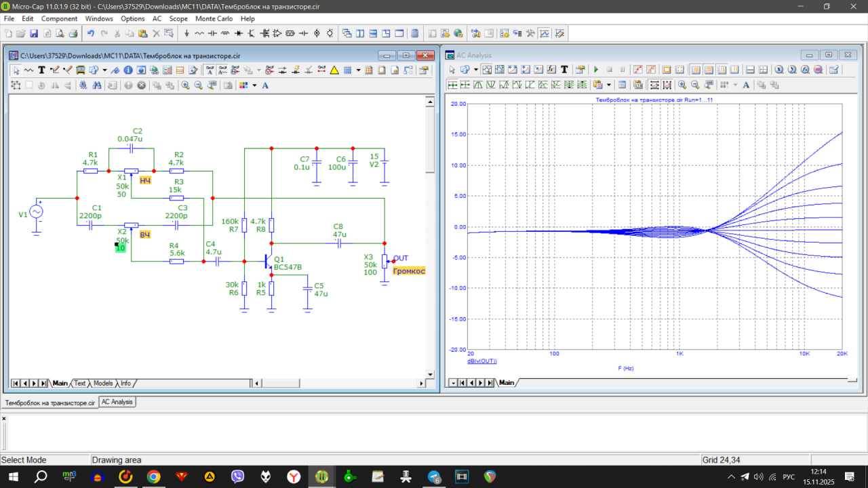The image size is (868, 488).
Task: Select the NPN transistor component tool
Action: (251, 33)
